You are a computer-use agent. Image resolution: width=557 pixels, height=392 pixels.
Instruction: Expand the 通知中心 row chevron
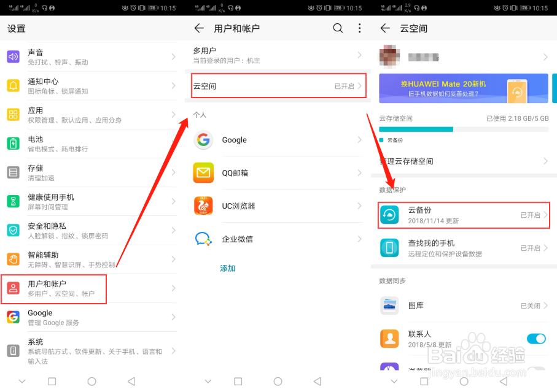tap(173, 85)
